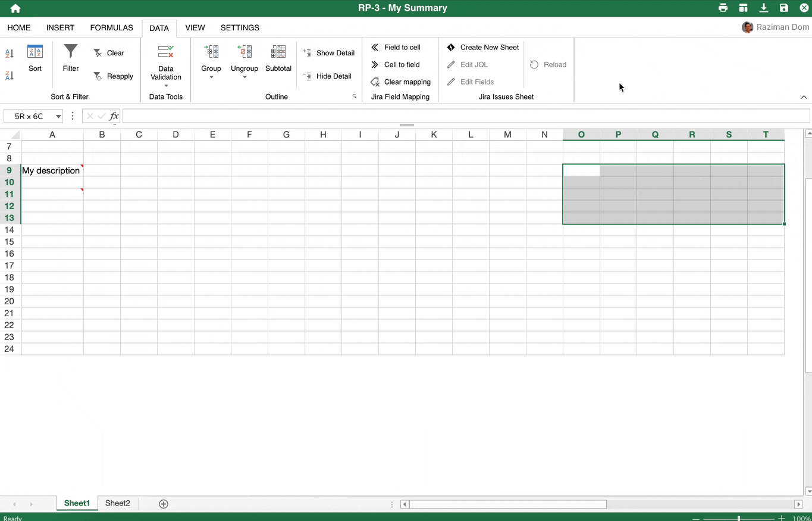Open the Group dropdown arrow
Viewport: 812px width, 521px height.
tap(211, 77)
